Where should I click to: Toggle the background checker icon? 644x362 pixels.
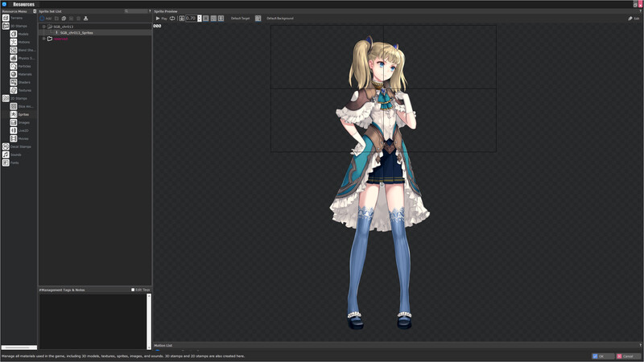point(258,19)
